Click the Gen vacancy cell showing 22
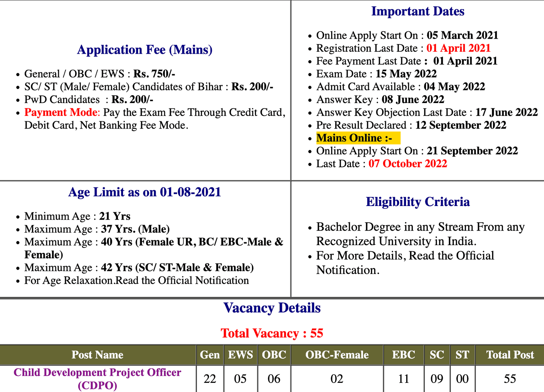The height and width of the screenshot is (392, 544). point(210,379)
